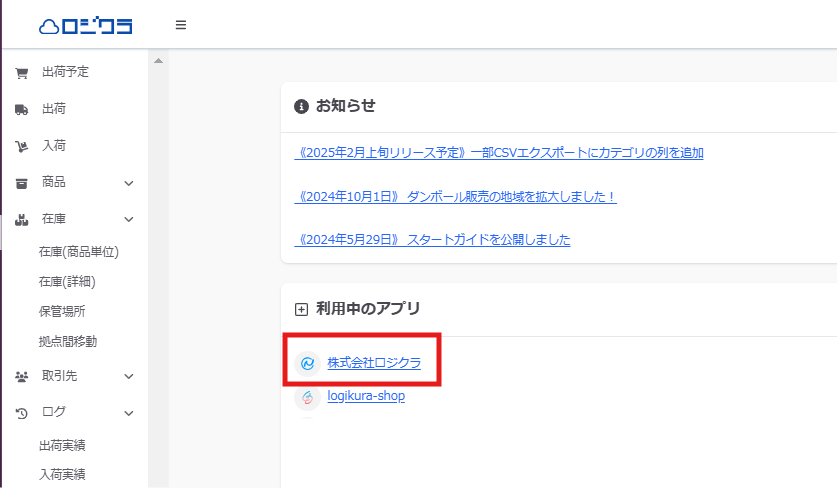Screen dimensions: 837x491
Task: Expand the 取引先 menu chevron
Action: (129, 376)
